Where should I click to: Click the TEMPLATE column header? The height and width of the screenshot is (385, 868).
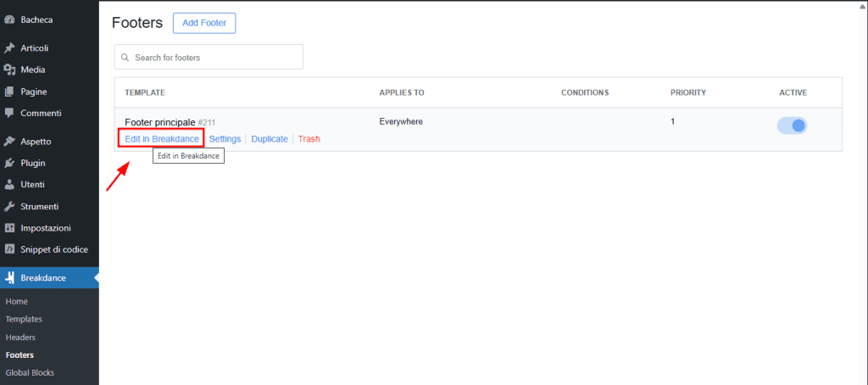pos(145,92)
